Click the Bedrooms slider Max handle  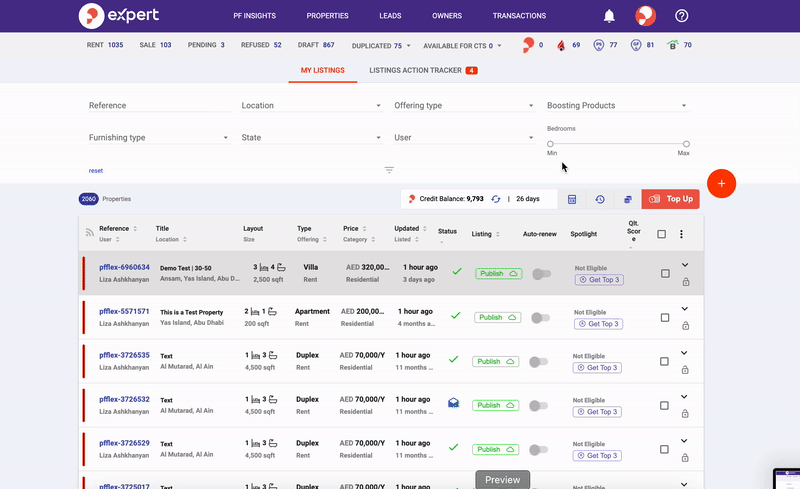pos(686,144)
